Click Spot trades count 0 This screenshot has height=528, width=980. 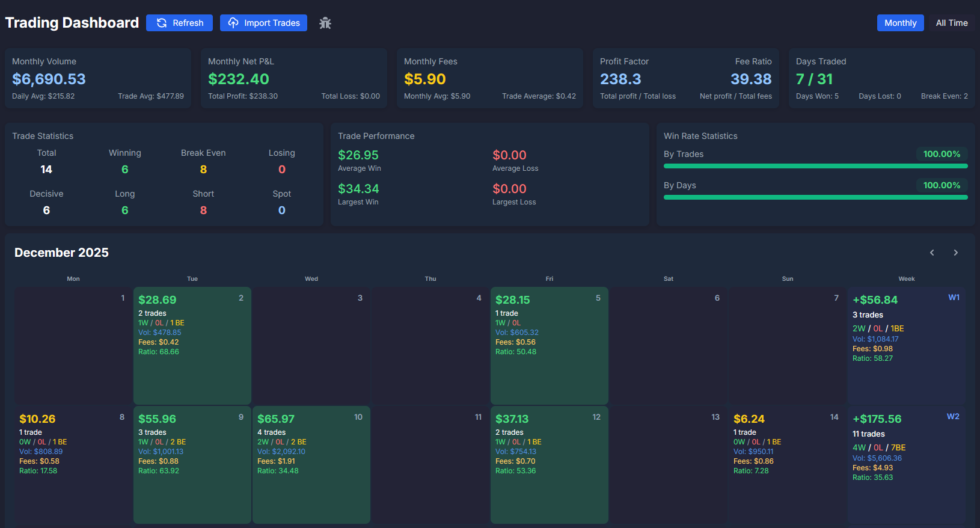pyautogui.click(x=282, y=210)
